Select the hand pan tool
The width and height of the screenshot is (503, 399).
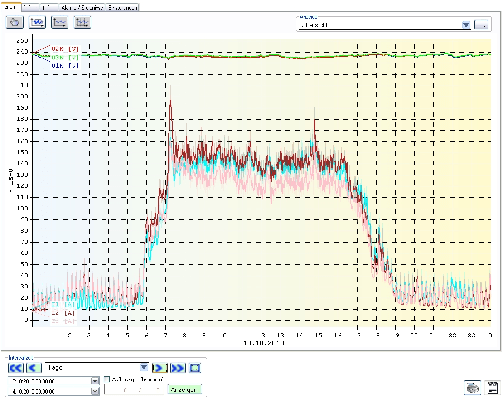point(15,22)
